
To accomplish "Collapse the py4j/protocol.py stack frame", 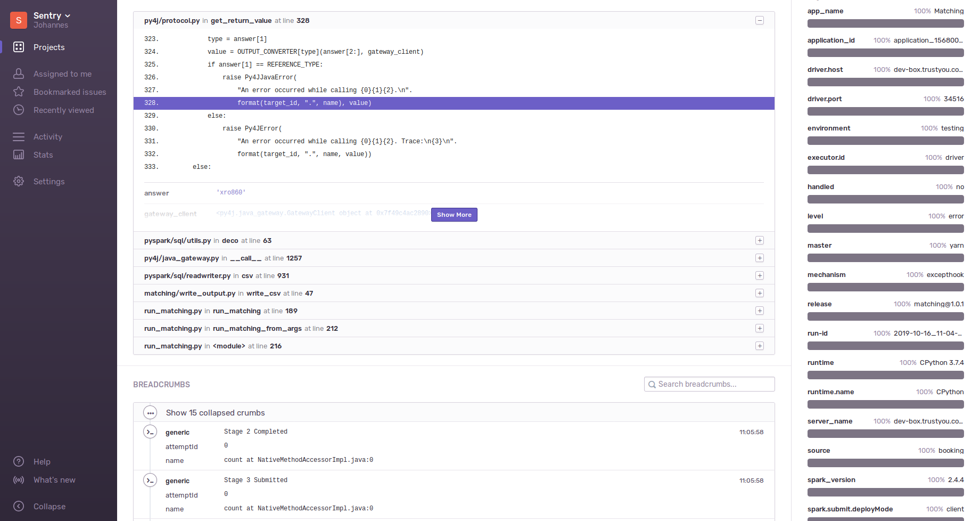I will 760,20.
